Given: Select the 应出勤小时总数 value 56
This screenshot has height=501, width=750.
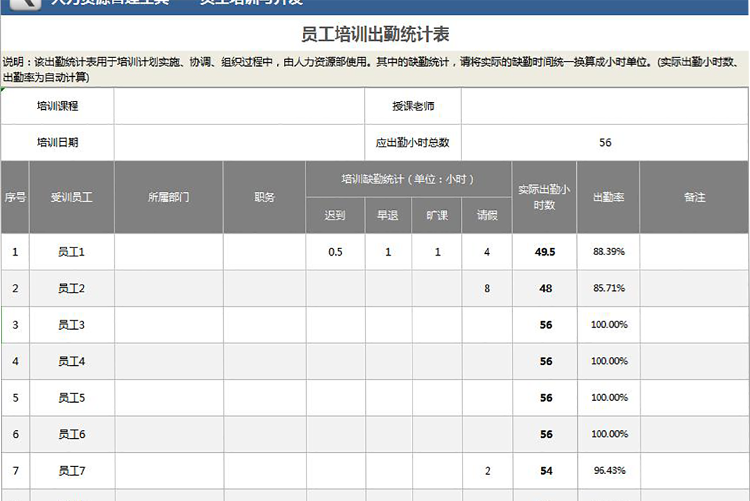Looking at the screenshot, I should coord(605,143).
